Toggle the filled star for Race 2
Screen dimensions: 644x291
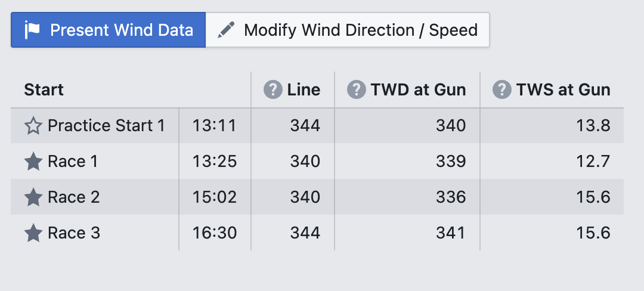[33, 197]
